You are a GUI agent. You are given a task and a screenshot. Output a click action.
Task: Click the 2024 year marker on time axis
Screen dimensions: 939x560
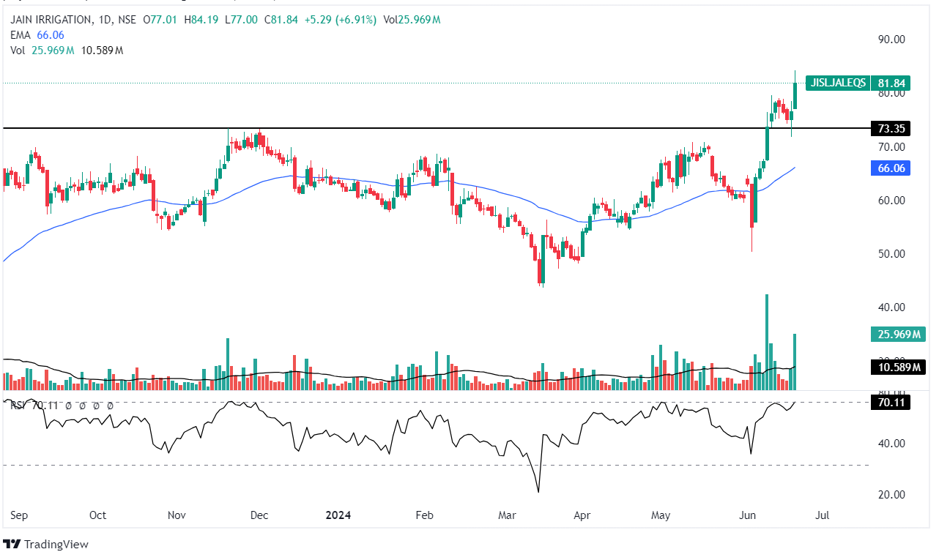click(338, 515)
